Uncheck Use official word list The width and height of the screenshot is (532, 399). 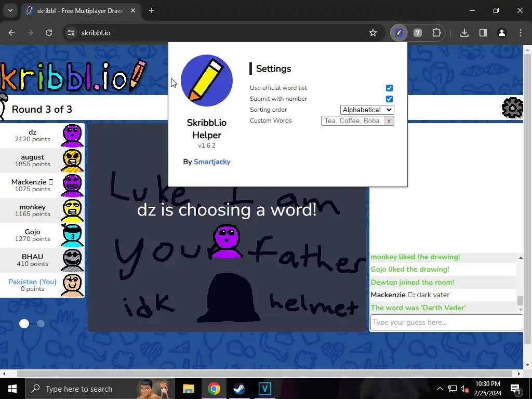pyautogui.click(x=389, y=88)
